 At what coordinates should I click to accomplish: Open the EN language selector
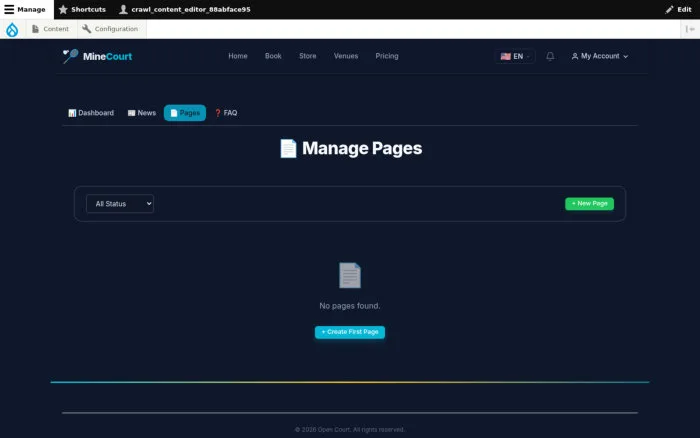click(515, 56)
